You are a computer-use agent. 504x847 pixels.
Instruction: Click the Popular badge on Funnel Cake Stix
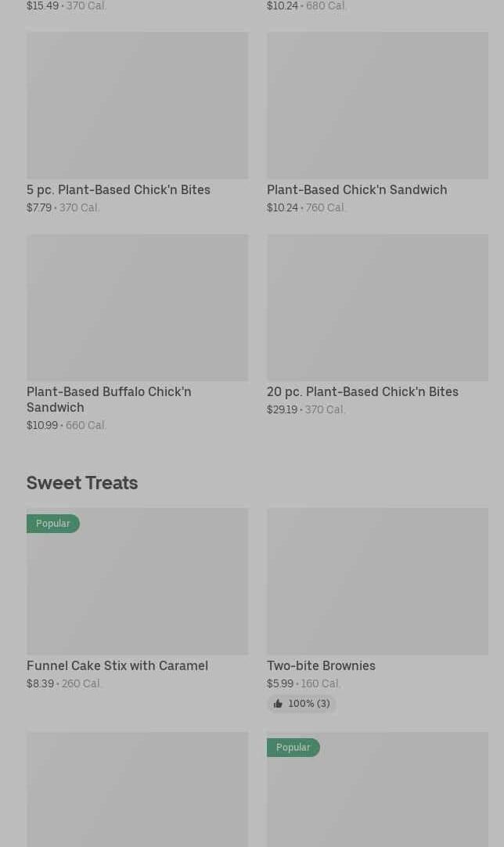click(x=53, y=524)
